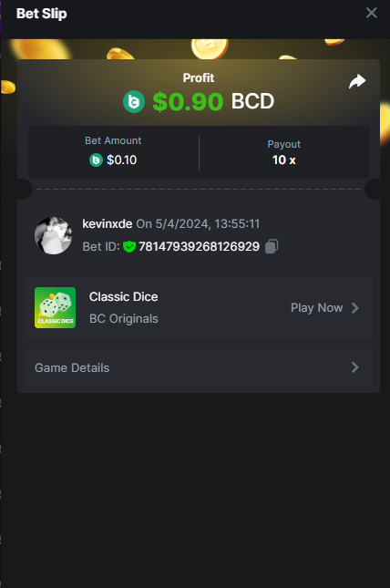
Task: Click the BCD coin icon beside profit
Action: coord(134,101)
